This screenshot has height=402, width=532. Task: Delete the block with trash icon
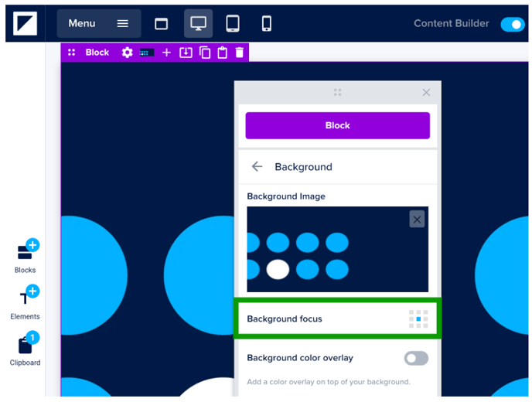click(x=240, y=53)
